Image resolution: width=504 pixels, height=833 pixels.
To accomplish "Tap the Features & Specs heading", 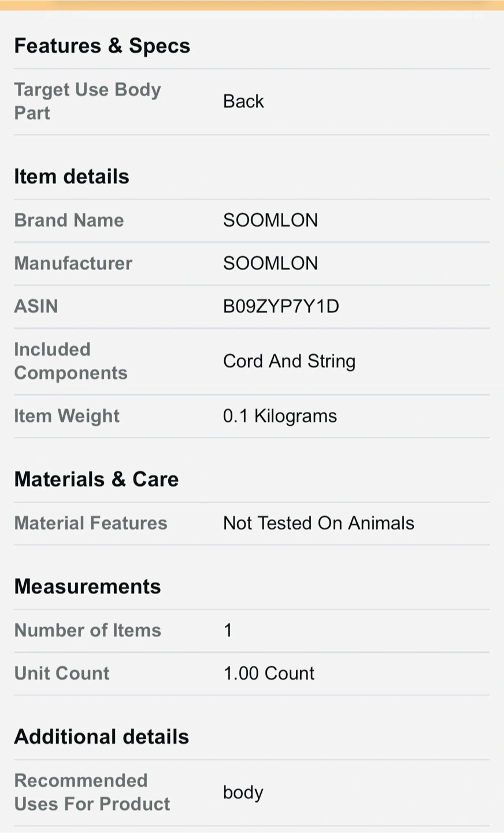I will pos(102,46).
